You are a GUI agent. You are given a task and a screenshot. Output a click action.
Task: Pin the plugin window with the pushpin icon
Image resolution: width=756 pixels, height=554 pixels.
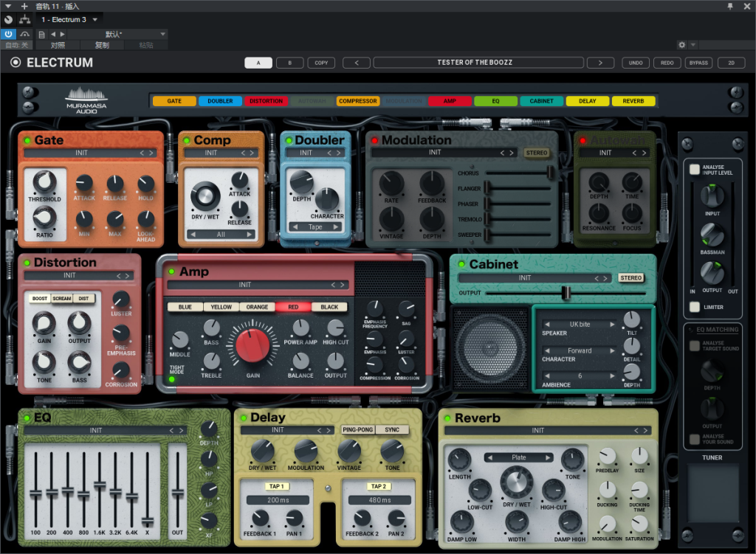point(730,6)
